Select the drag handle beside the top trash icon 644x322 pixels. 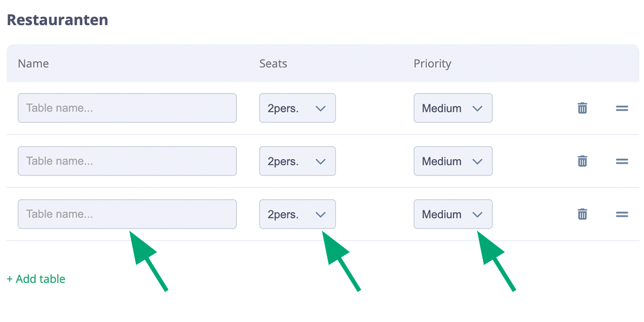[621, 108]
